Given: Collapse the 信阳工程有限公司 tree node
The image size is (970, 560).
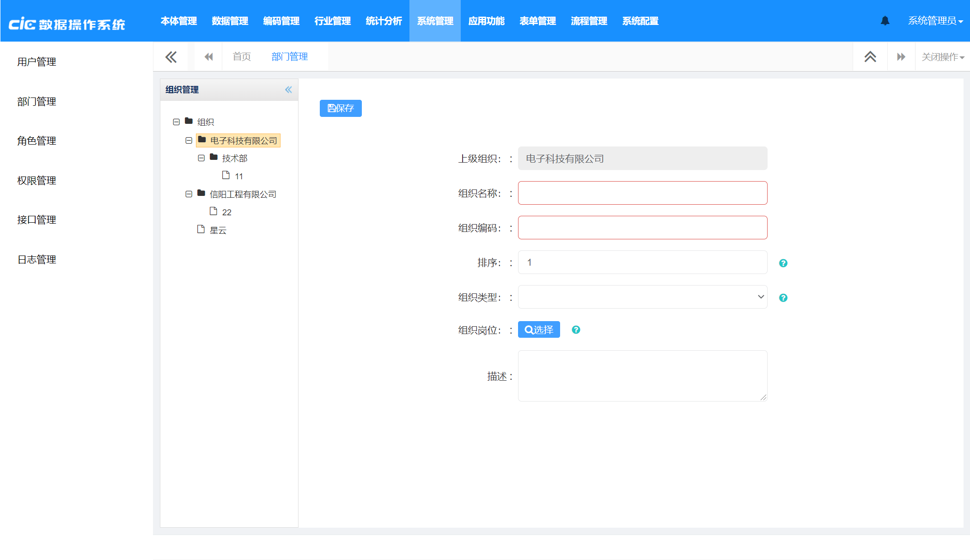Looking at the screenshot, I should tap(189, 194).
